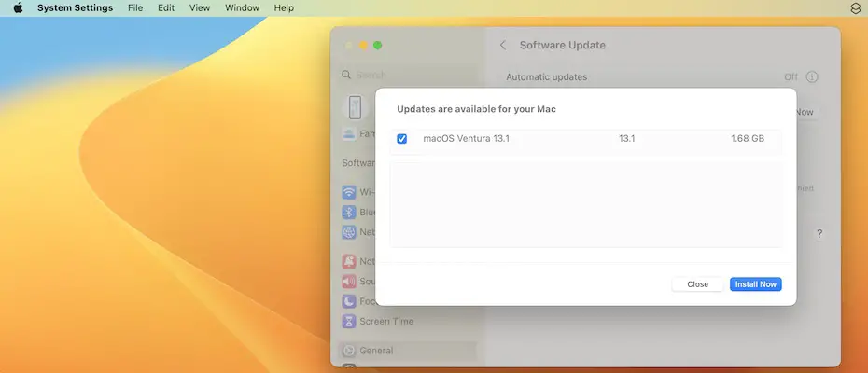Click the Notifications bell icon in sidebar
Screen dimensions: 868x373
click(349, 261)
